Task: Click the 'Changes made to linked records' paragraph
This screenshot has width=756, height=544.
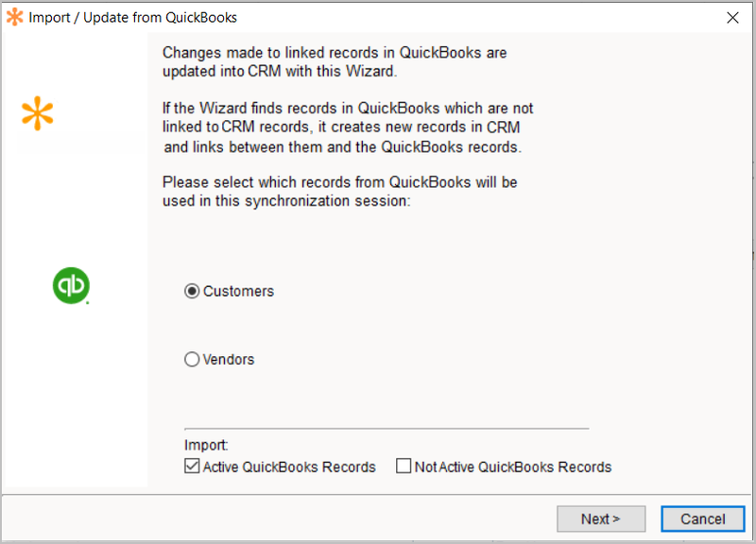Action: (x=335, y=61)
